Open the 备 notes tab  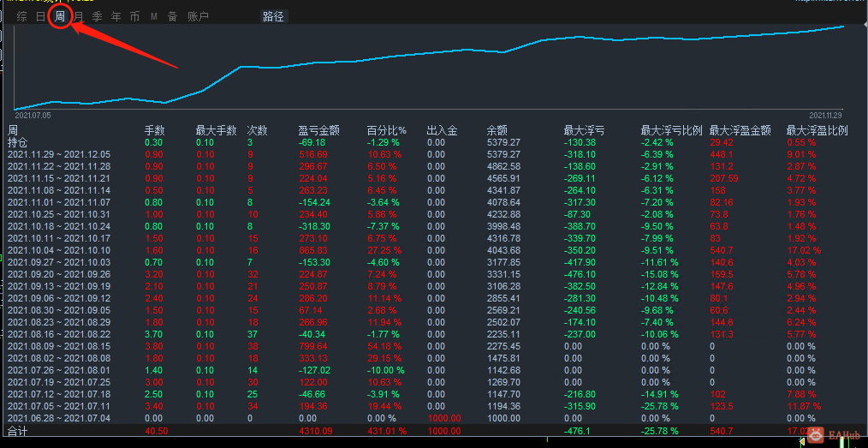pyautogui.click(x=173, y=16)
